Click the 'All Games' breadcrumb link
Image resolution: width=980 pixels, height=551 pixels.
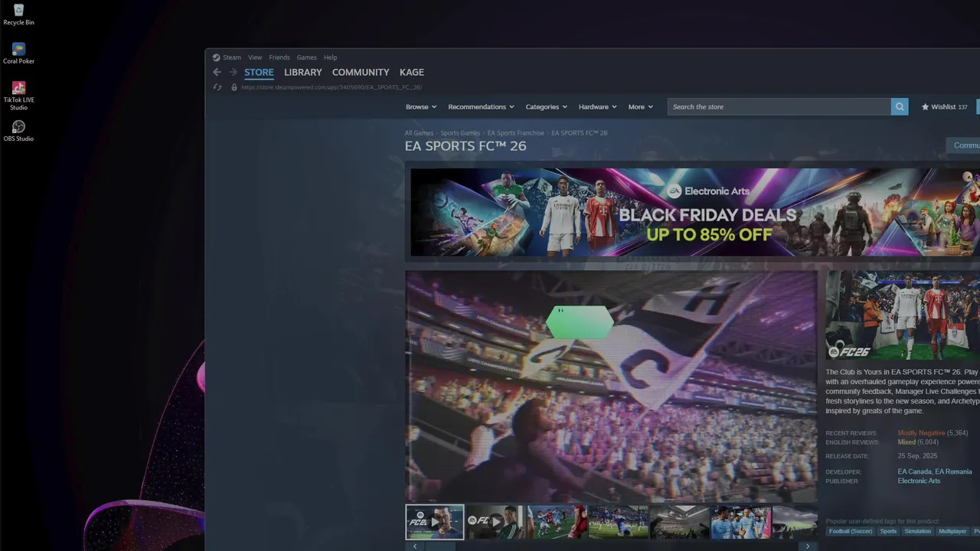pyautogui.click(x=419, y=133)
